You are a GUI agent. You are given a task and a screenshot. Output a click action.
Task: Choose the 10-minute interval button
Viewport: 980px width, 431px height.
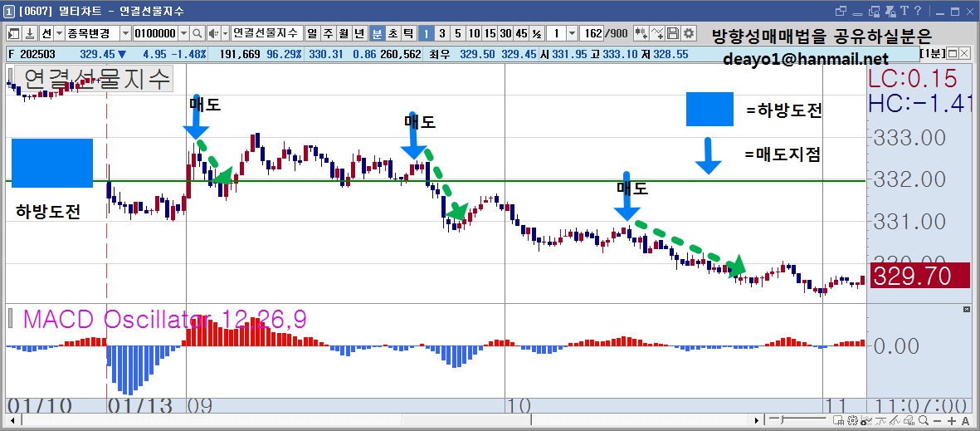coord(475,33)
